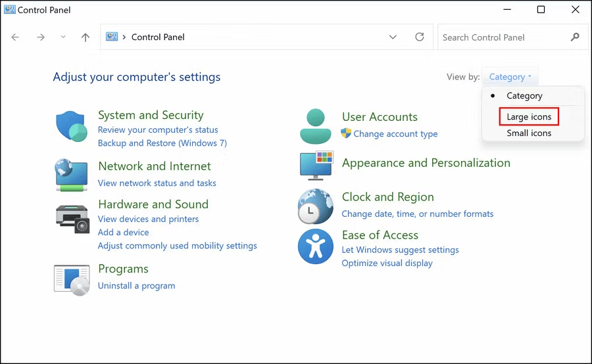Click the Network and Internet globe icon

71,175
